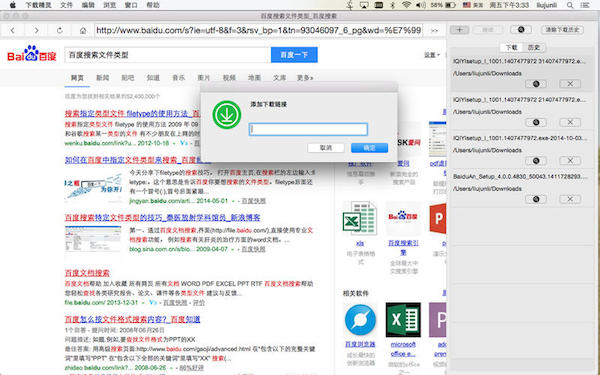Remove the IQIYIsetup exe-2014-10-03 download entry
Image resolution: width=600 pixels, height=375 pixels.
click(570, 161)
